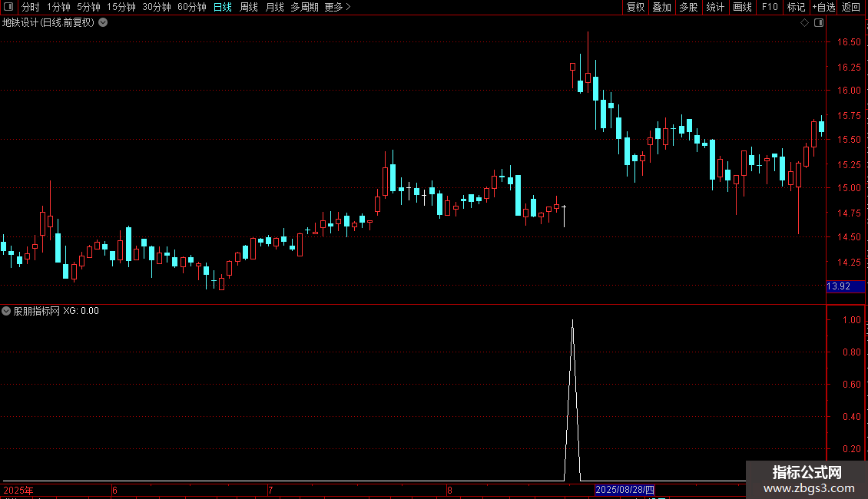Viewport: 868px width, 499px height.
Task: Switch to 周线 weekly chart
Action: click(x=249, y=7)
